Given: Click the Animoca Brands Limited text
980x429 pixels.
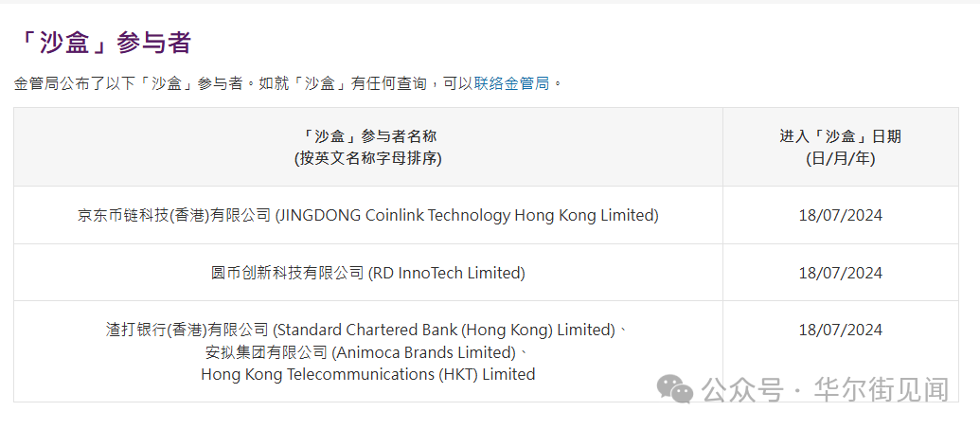Looking at the screenshot, I should (x=422, y=352).
